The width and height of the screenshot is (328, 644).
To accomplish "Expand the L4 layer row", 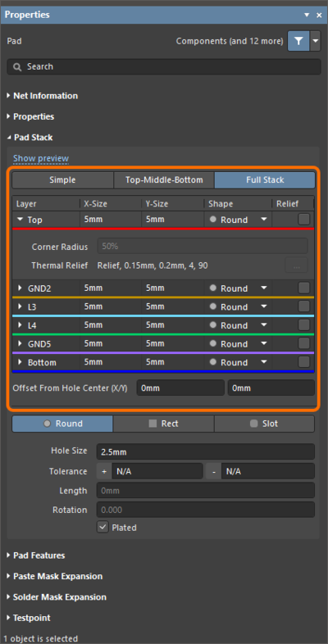I will point(20,325).
